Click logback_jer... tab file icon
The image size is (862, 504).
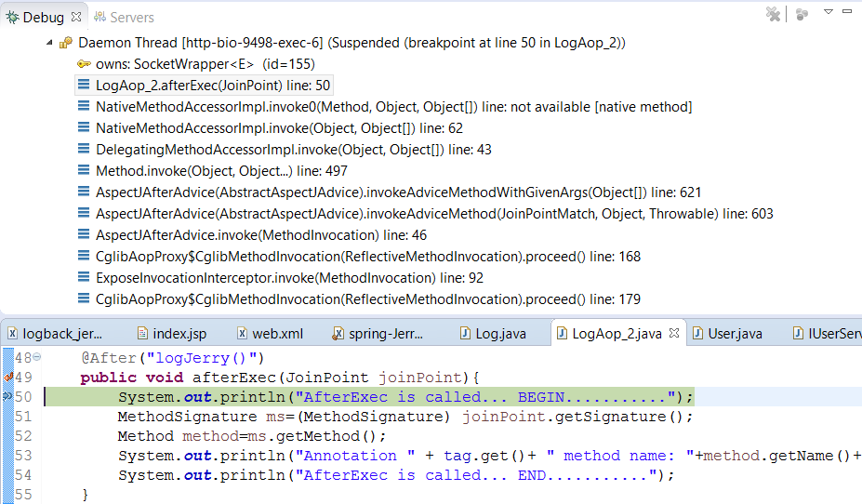[x=12, y=333]
